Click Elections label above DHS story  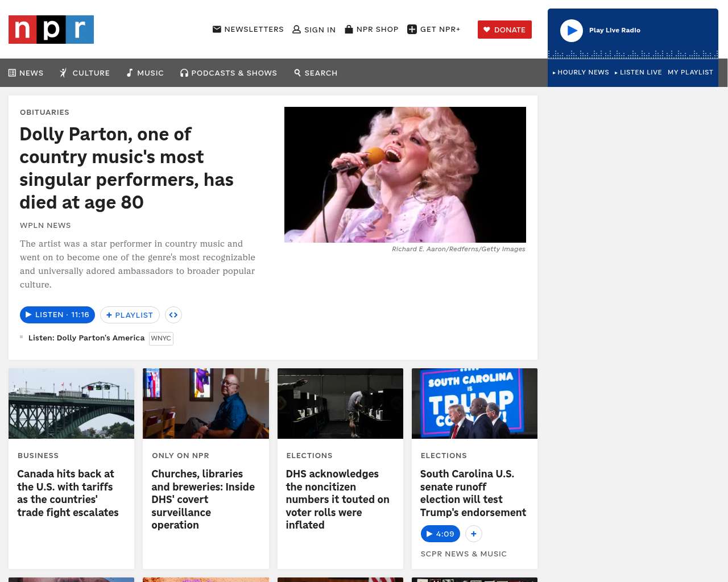[309, 455]
